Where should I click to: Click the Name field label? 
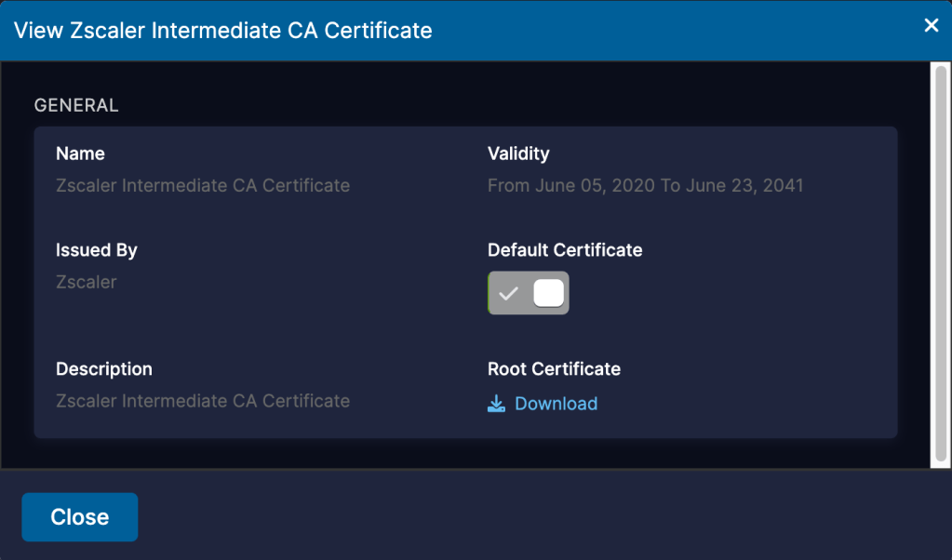pyautogui.click(x=80, y=153)
